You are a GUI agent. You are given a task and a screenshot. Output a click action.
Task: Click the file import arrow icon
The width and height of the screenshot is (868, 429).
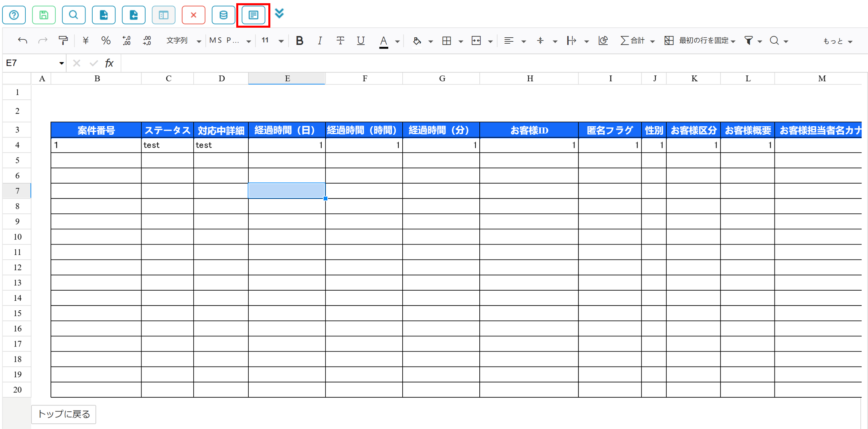(134, 15)
